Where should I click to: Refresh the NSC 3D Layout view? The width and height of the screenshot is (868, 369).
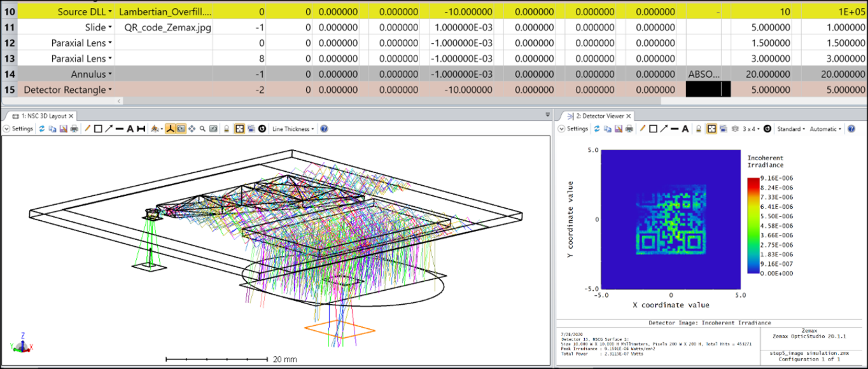point(42,129)
